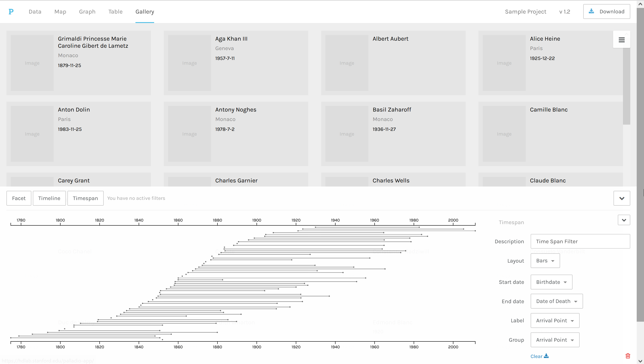Screen dimensions: 644x364
Task: Click the Carey Grant name
Action: point(74,180)
